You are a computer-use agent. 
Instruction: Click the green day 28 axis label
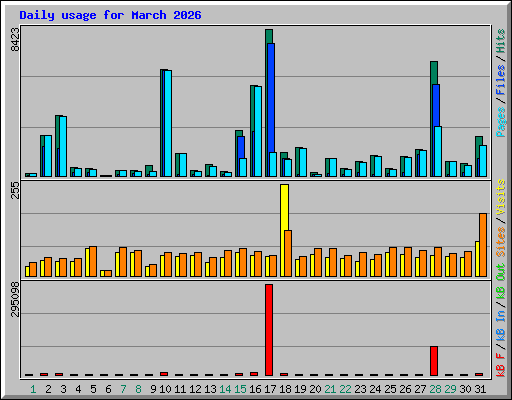tap(435, 389)
